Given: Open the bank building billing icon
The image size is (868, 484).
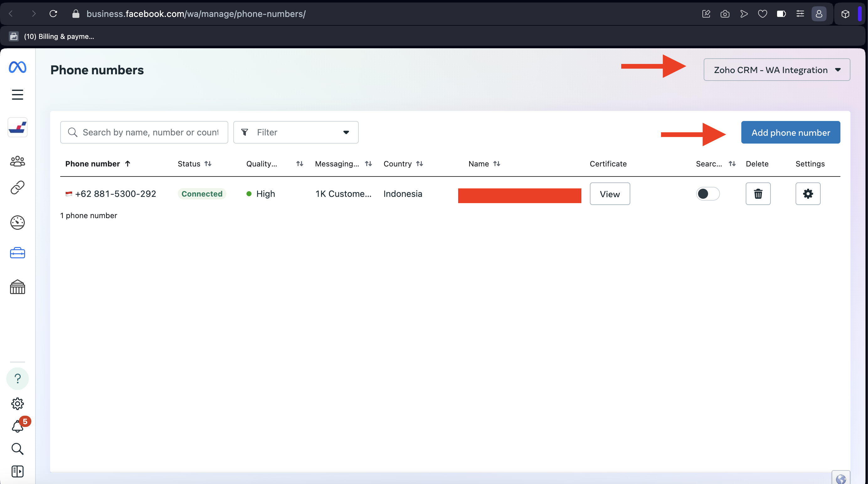Looking at the screenshot, I should pos(18,287).
